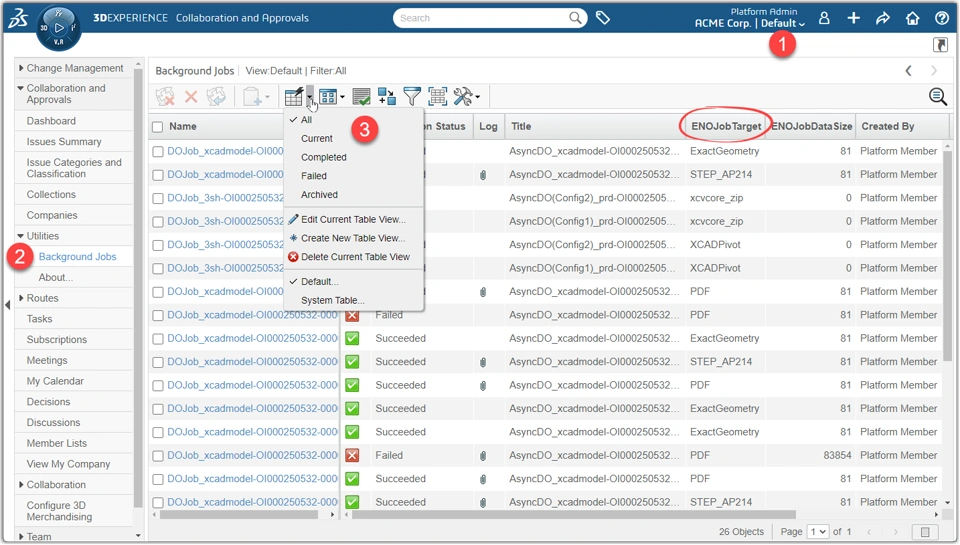The width and height of the screenshot is (960, 545).
Task: Click the 3DS logo at top left
Action: (18, 18)
